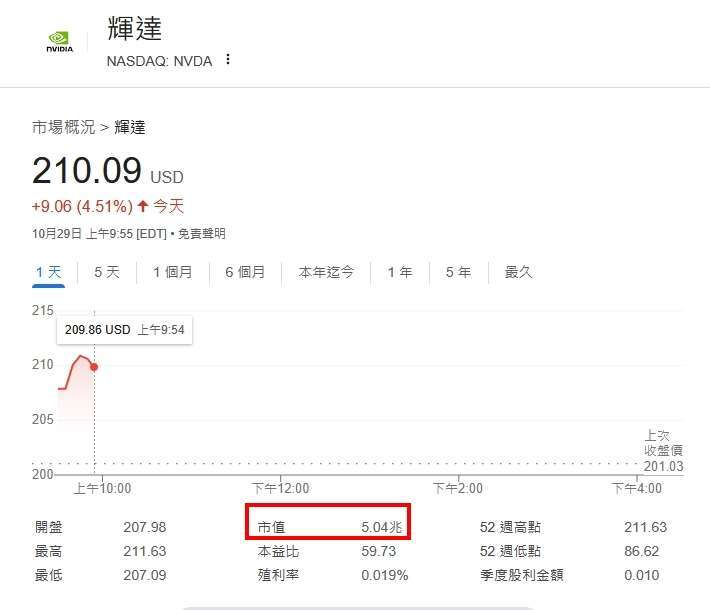Switch to 本年迄今 year-to-date view
Screen dimensions: 710x610
pos(326,272)
